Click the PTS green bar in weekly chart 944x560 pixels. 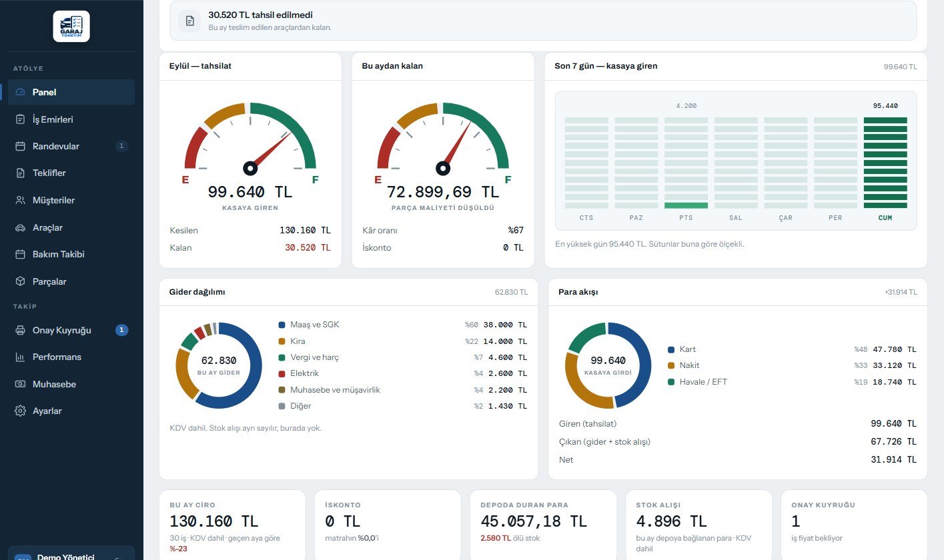pyautogui.click(x=686, y=205)
